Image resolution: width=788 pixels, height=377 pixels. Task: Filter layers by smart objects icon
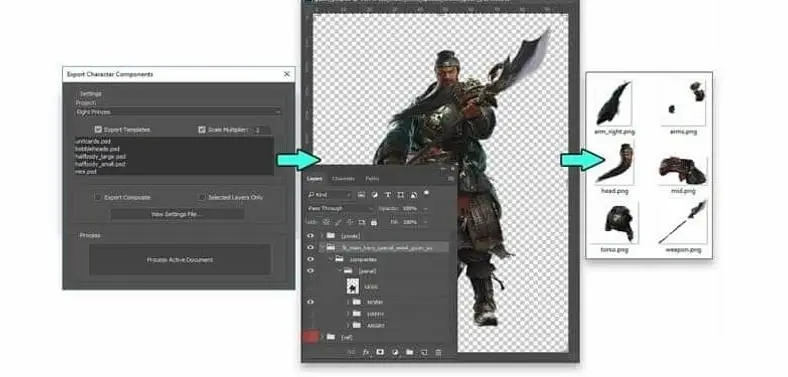414,195
